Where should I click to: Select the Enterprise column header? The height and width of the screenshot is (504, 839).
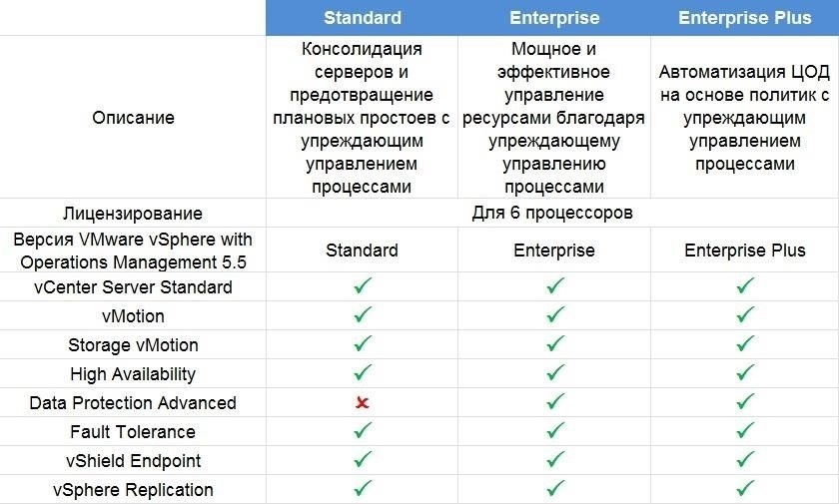click(554, 18)
